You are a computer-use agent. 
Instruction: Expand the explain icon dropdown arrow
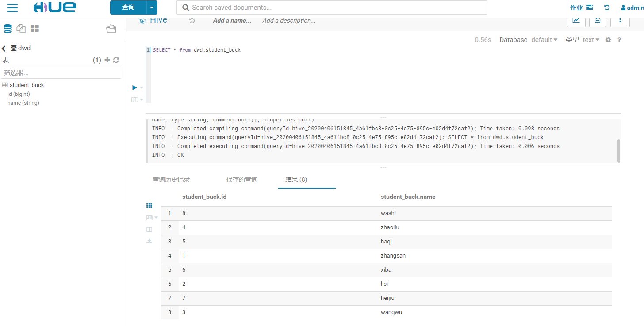pos(142,100)
